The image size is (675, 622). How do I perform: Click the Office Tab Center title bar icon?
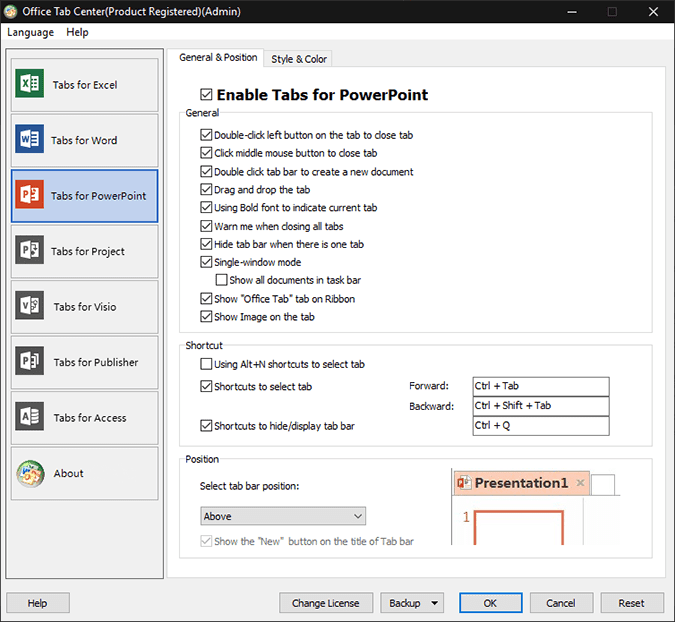point(10,11)
